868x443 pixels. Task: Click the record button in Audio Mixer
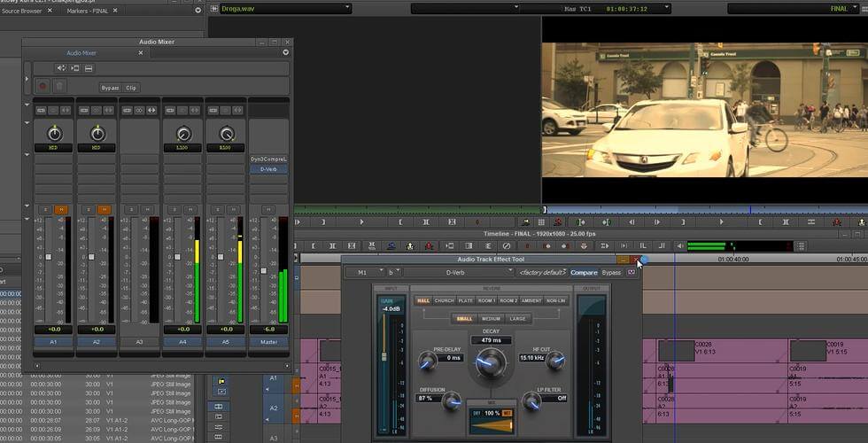point(42,86)
